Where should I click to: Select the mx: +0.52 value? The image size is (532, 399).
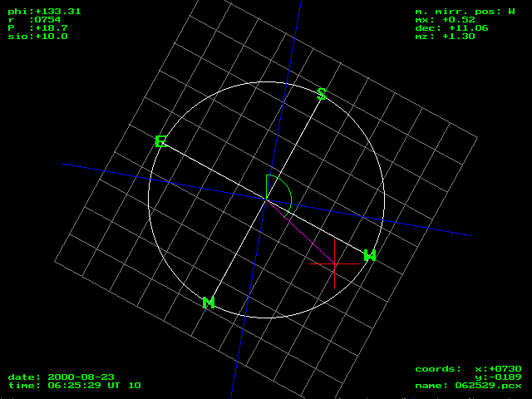(x=446, y=20)
